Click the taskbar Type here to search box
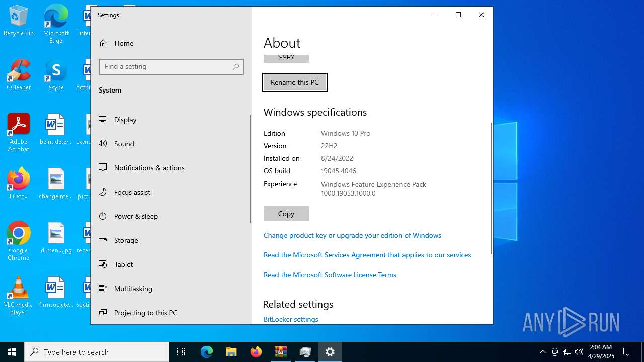Screen dimensions: 644x362 coord(97,352)
